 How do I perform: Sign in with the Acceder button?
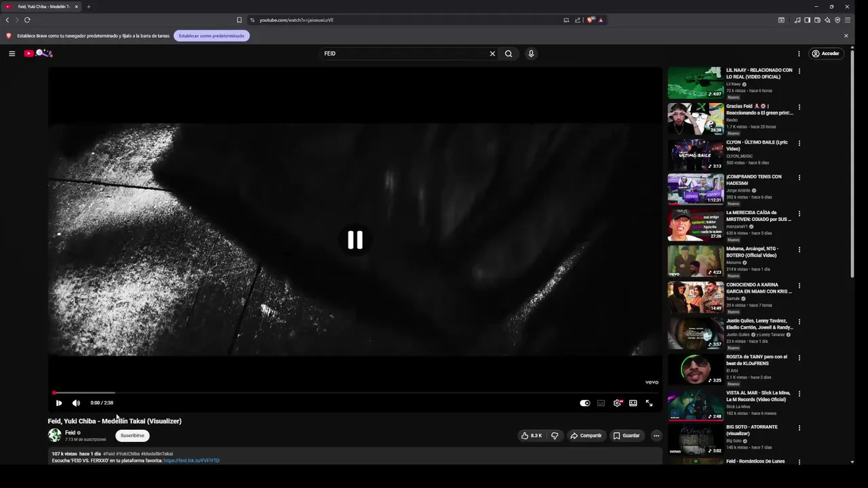coord(826,54)
